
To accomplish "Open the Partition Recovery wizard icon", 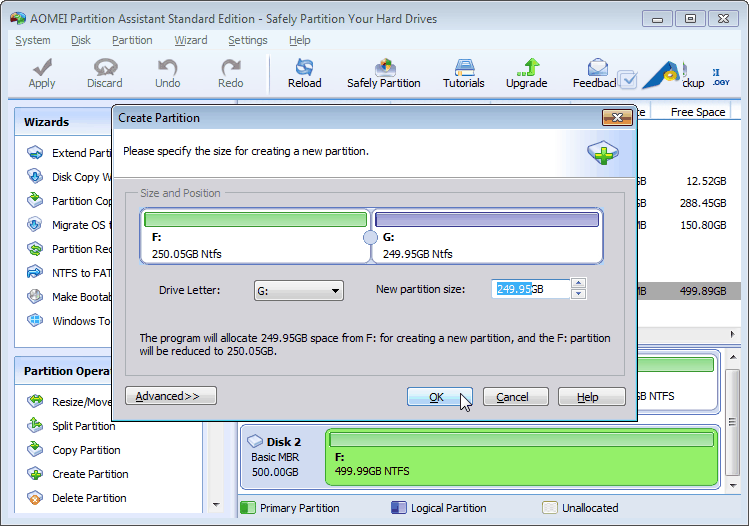I will pos(35,249).
